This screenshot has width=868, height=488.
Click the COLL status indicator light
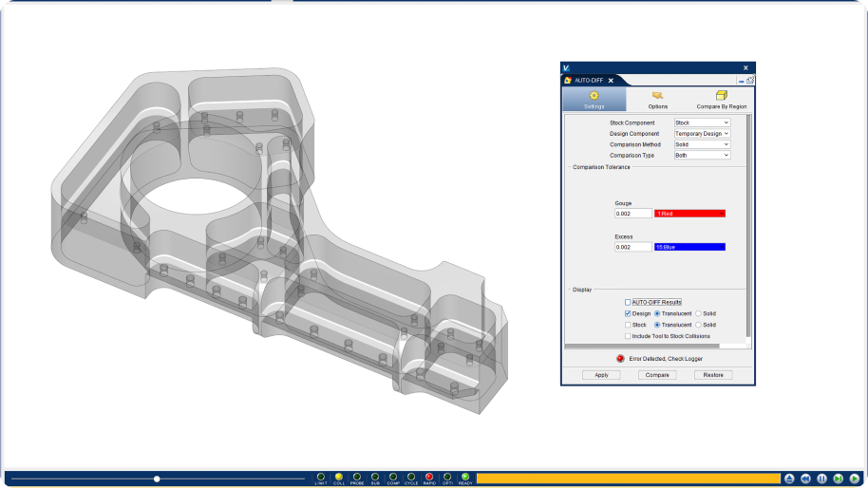339,477
